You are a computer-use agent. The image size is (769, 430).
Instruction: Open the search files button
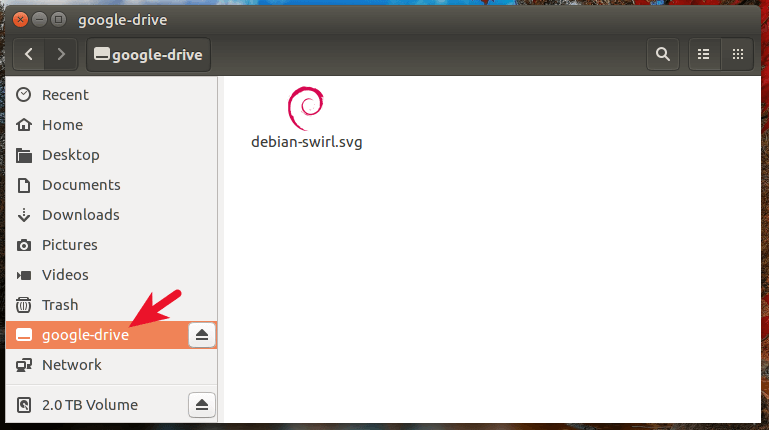661,54
